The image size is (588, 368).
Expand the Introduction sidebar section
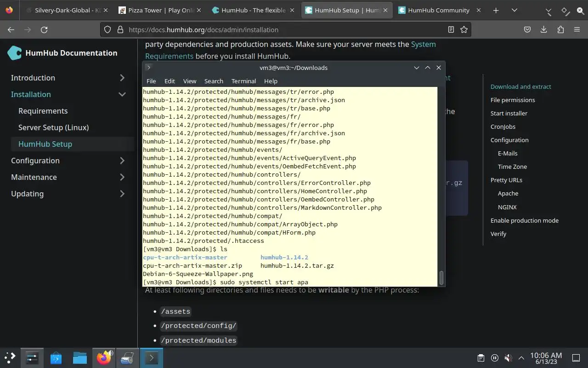pyautogui.click(x=122, y=78)
